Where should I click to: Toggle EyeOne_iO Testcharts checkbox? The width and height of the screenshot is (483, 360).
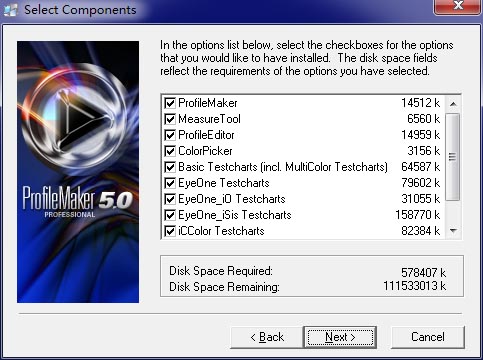click(170, 199)
